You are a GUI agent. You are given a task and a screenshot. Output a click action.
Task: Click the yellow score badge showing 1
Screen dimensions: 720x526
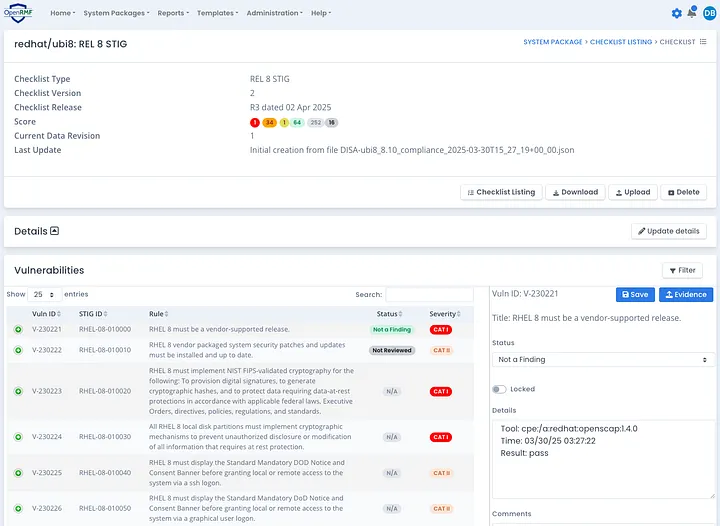tap(284, 123)
